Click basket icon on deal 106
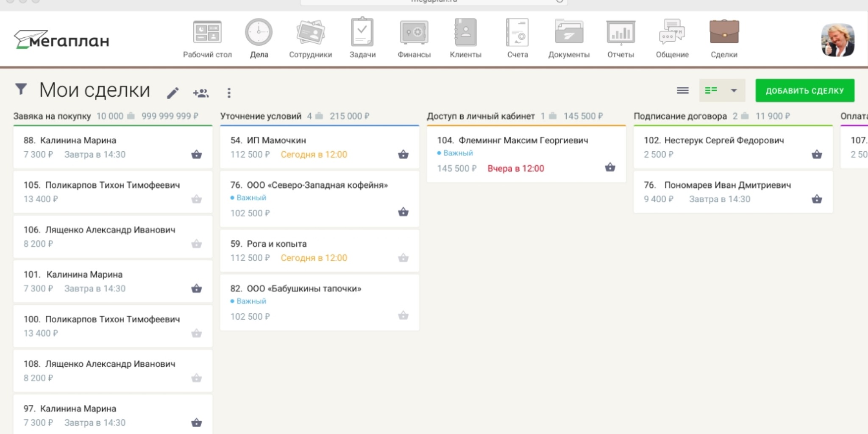The image size is (868, 434). (x=196, y=244)
